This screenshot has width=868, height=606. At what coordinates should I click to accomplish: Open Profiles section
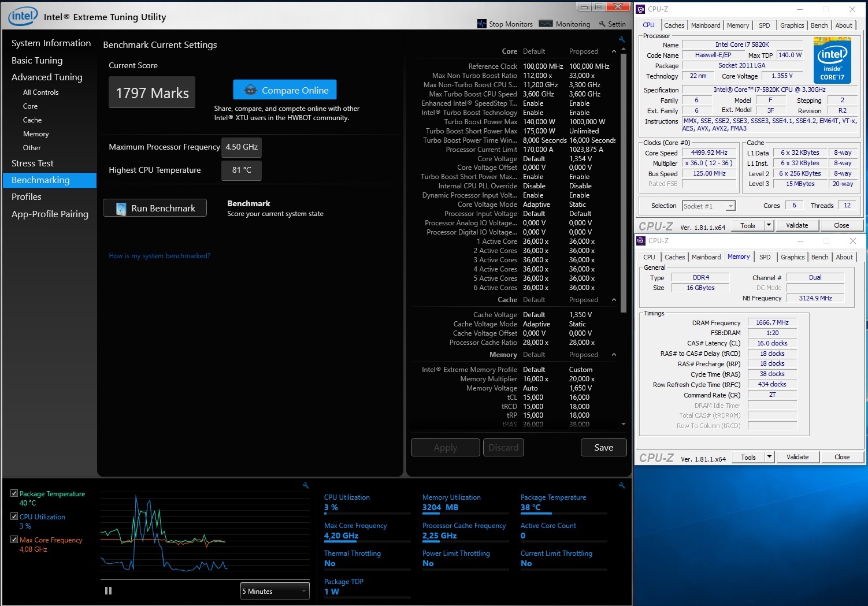tap(27, 197)
